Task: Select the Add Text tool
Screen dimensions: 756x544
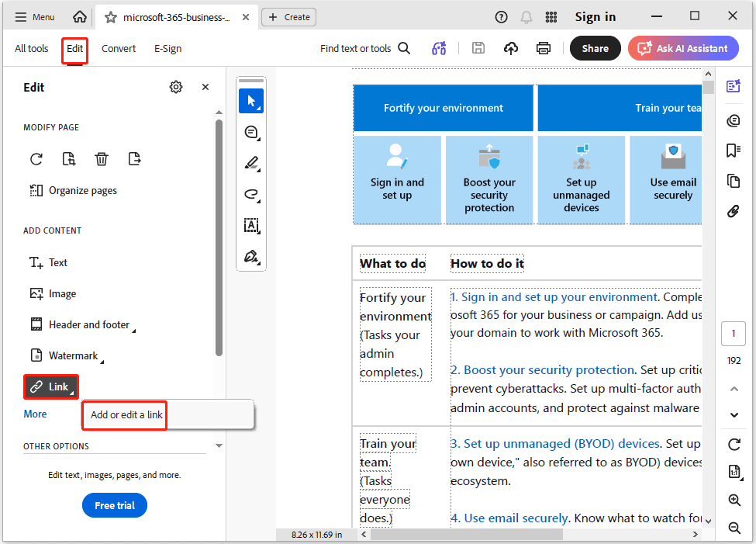Action: click(251, 226)
